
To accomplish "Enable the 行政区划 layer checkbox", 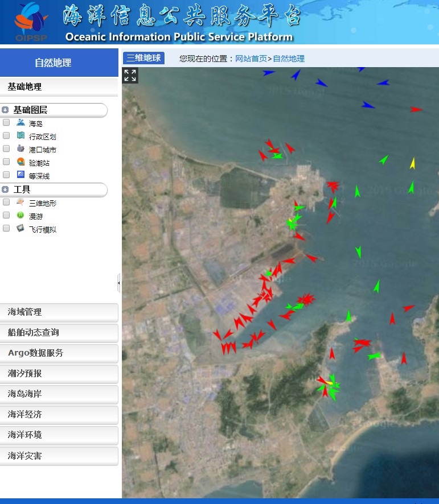I will (x=6, y=135).
